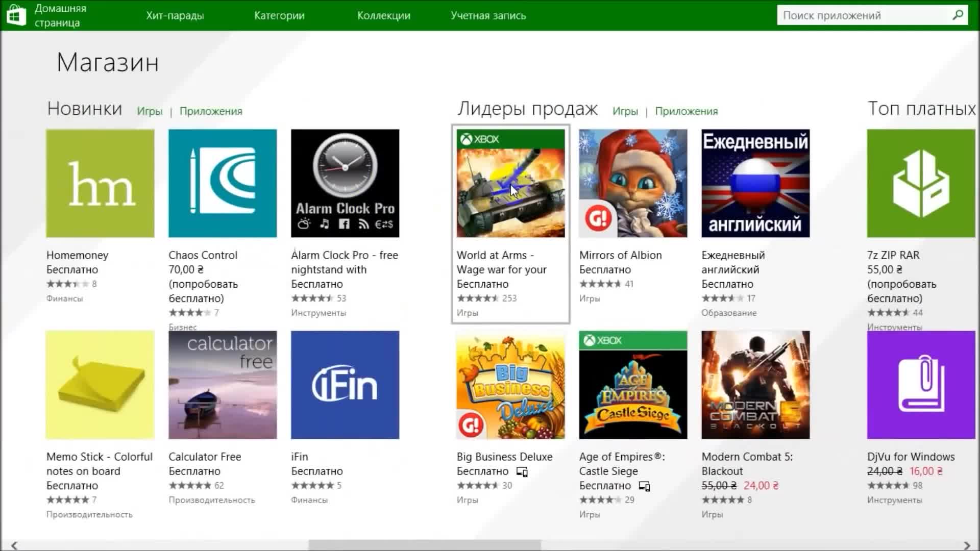The height and width of the screenshot is (551, 980).
Task: Click Calculator Free title text
Action: tap(205, 457)
